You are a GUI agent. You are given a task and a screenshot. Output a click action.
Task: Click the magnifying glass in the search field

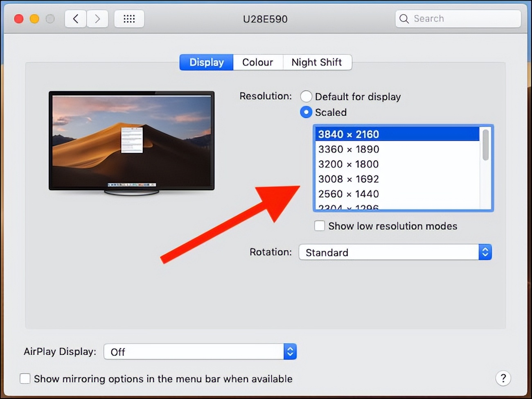404,18
